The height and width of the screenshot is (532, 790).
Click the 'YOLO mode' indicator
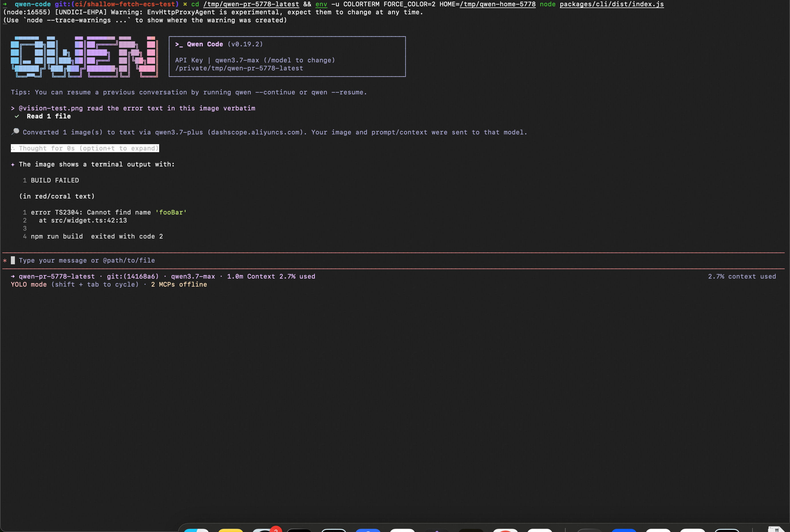(29, 285)
